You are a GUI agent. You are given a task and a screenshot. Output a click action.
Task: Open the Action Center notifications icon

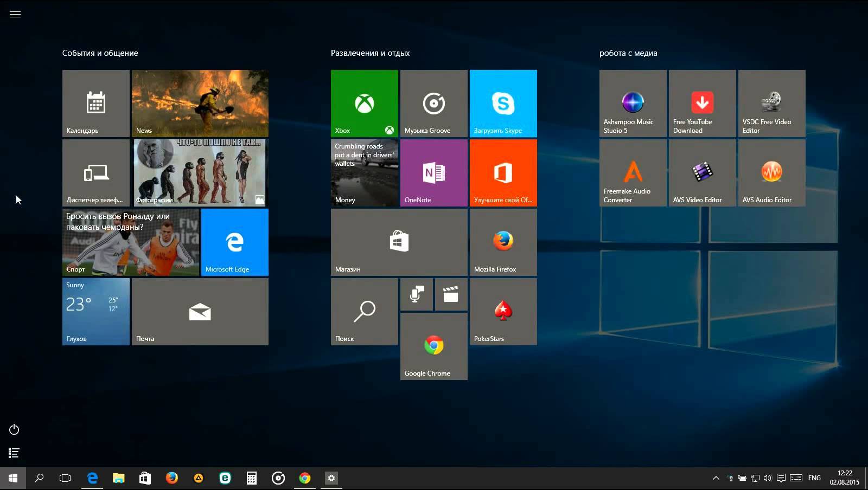point(781,478)
